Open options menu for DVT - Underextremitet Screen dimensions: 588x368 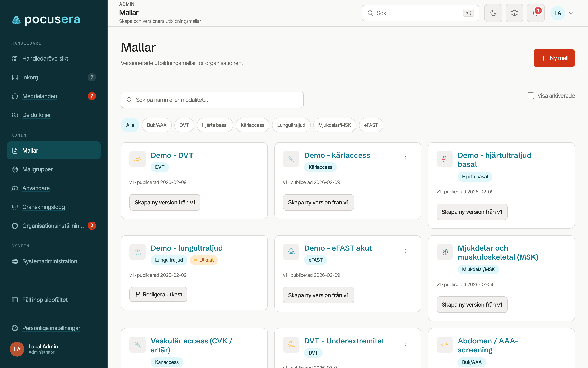pos(405,344)
